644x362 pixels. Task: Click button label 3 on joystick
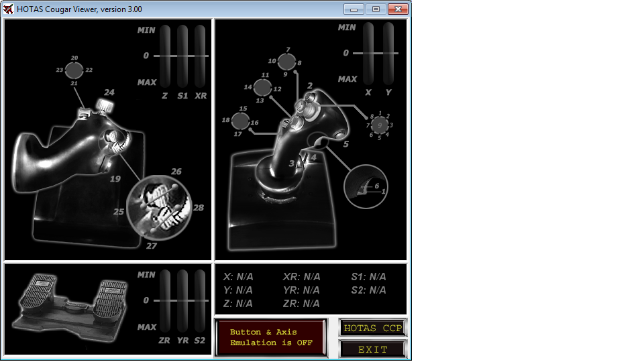(x=291, y=164)
